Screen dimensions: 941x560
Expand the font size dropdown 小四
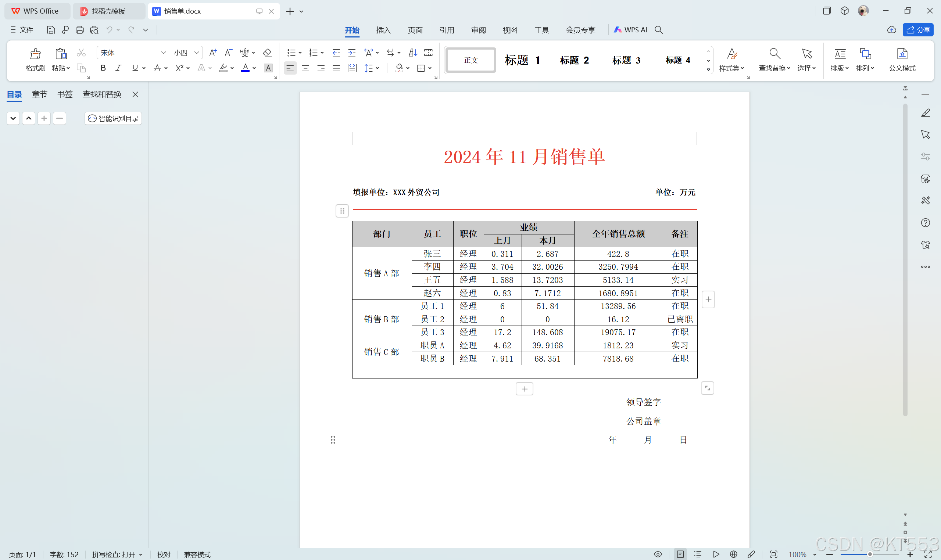coord(196,53)
